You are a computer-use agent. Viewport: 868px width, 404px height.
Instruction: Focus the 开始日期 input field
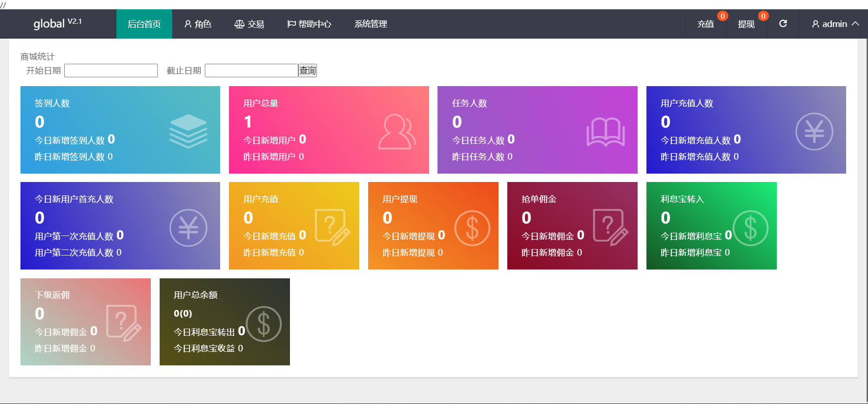click(x=111, y=70)
